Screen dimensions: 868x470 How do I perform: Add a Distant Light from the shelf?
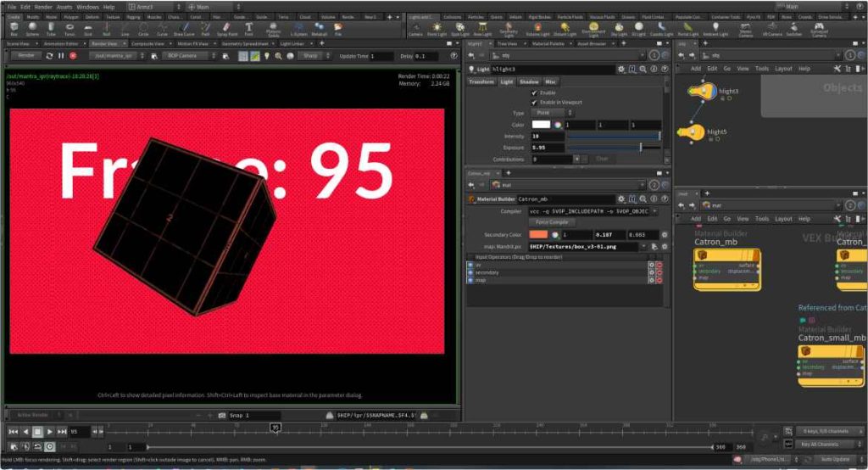point(565,29)
